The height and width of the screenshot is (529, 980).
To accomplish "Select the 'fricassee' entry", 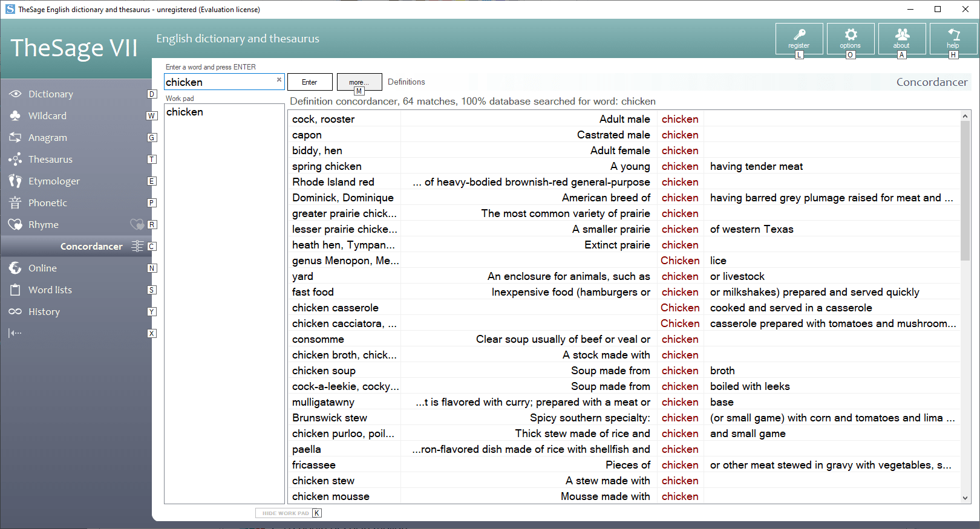I will coord(314,465).
